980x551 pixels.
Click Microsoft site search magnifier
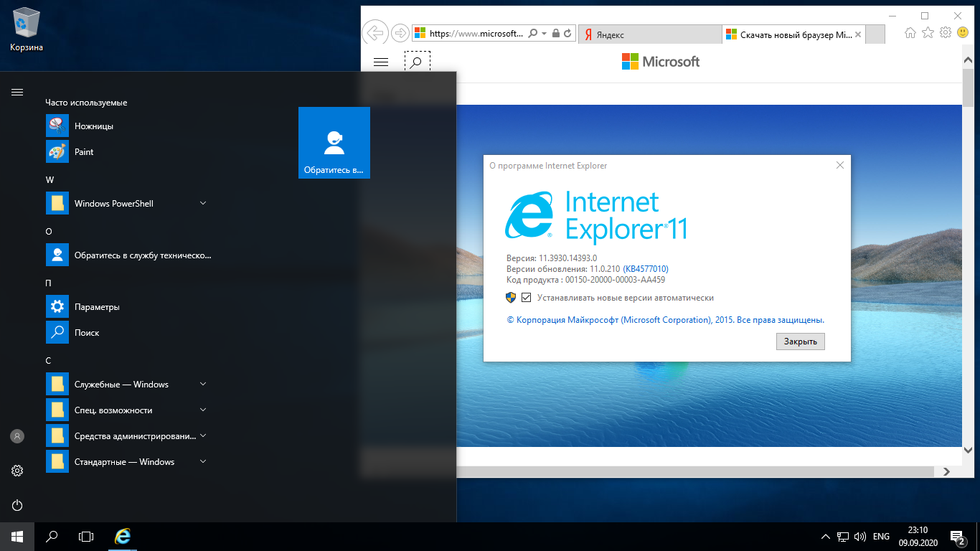point(417,62)
